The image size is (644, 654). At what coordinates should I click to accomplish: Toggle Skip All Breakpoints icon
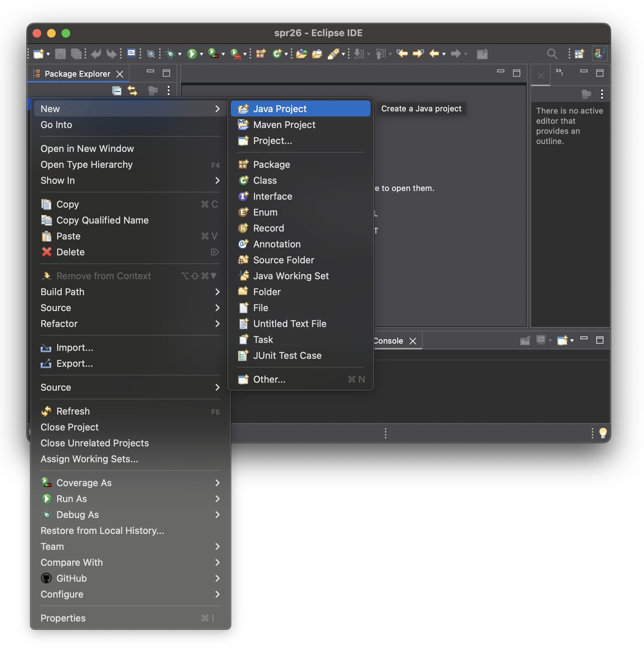(151, 54)
